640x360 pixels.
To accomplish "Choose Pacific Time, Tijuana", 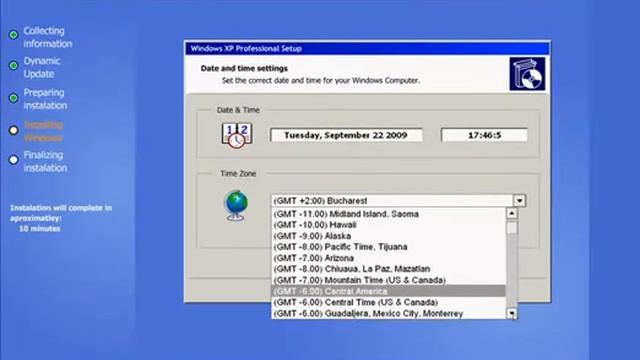I will coord(389,247).
